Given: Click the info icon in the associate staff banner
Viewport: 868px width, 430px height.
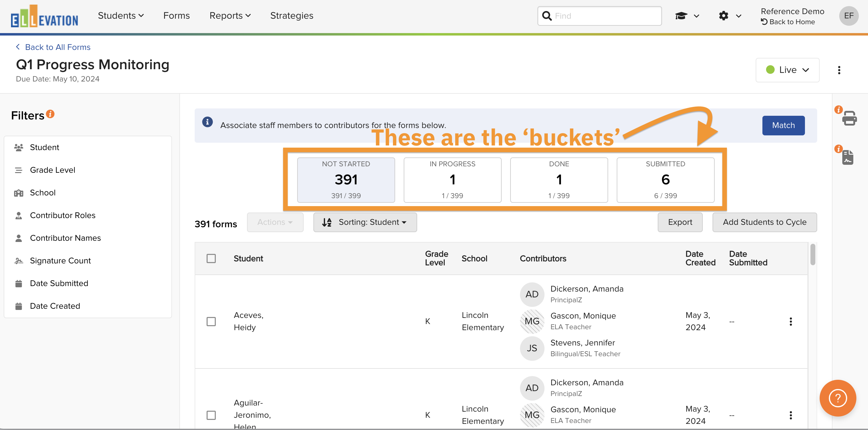Looking at the screenshot, I should click(x=207, y=122).
